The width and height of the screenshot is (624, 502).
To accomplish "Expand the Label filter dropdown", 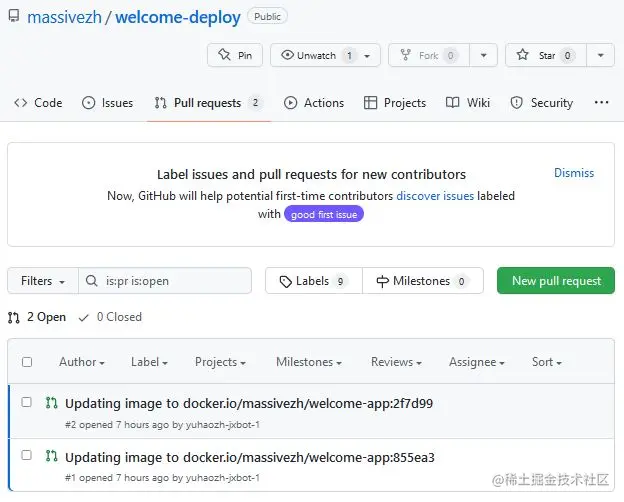I will click(x=149, y=362).
